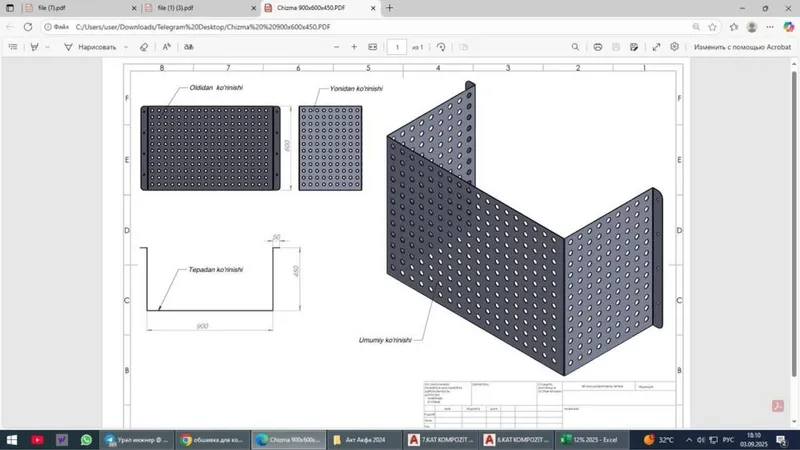This screenshot has width=800, height=450.
Task: Click Изменить с помощью Acrobat
Action: click(x=742, y=47)
